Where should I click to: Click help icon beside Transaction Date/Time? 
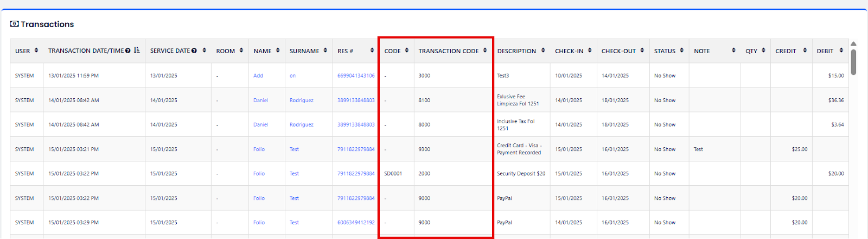pos(128,51)
